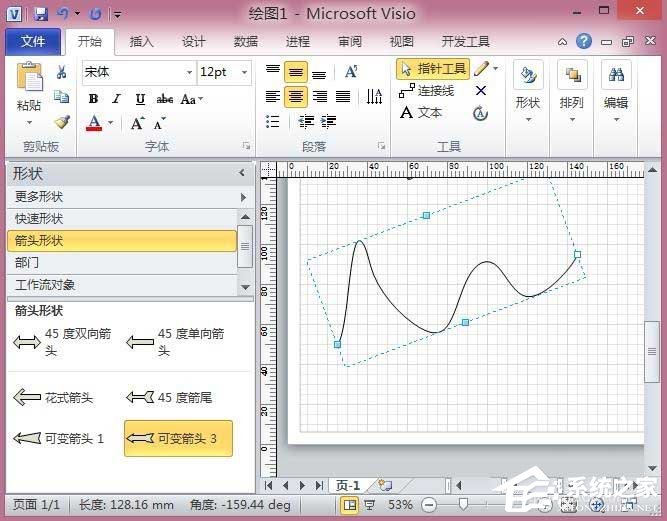Click the change text case Aa icon
667x521 pixels.
click(x=191, y=99)
